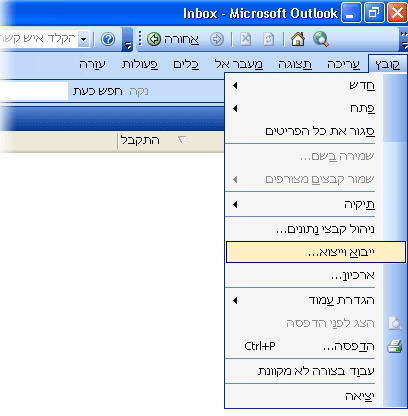Click the חפש כעת button
The height and width of the screenshot is (416, 408).
(98, 91)
